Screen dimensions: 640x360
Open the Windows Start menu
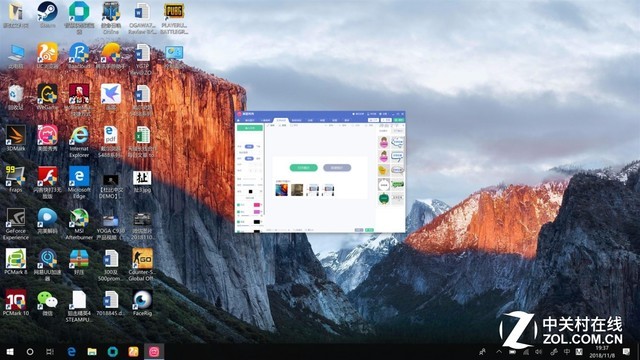[x=10, y=351]
